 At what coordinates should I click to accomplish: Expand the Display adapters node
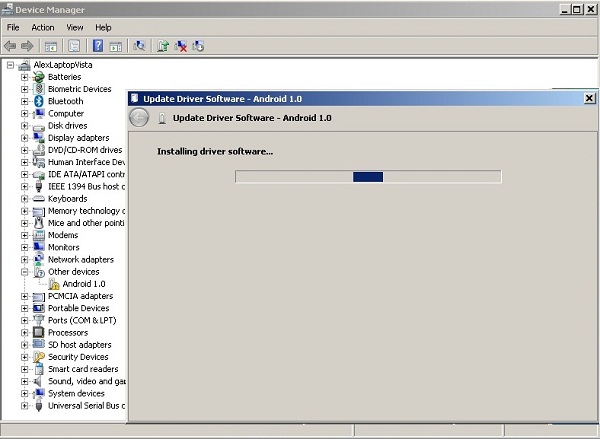[25, 138]
